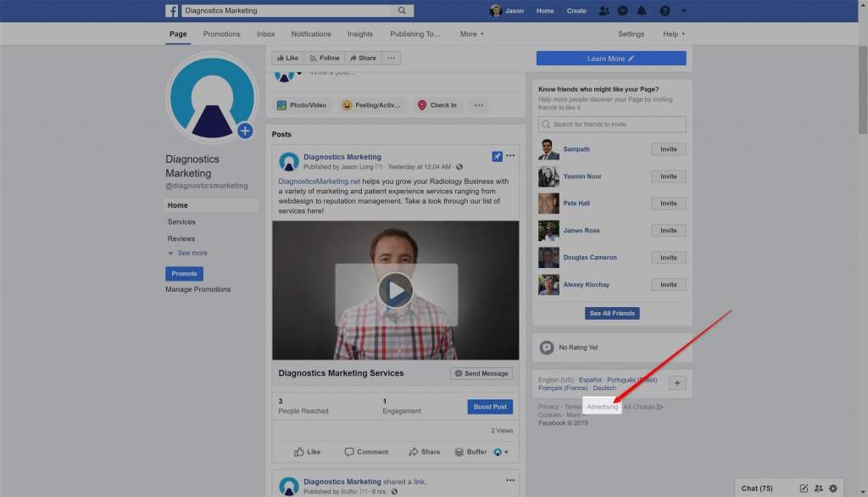Viewport: 868px width, 497px height.
Task: Open the DiagnosticsMarketing.net link in post
Action: click(320, 181)
